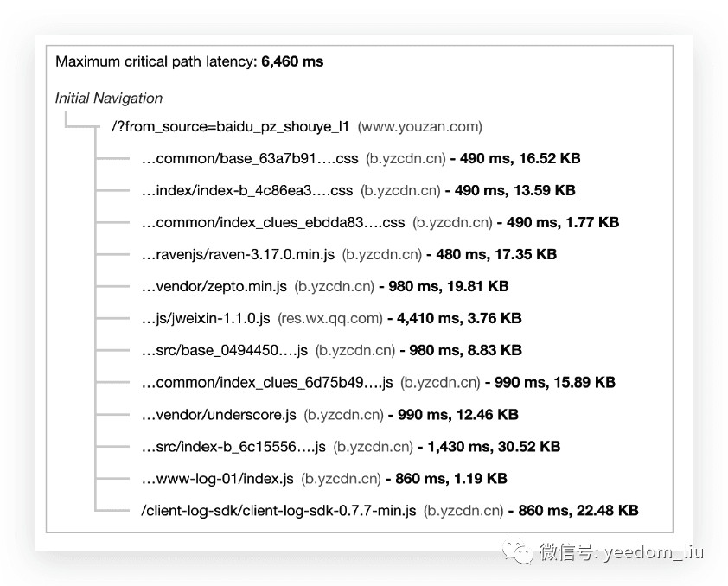Click the index_clues_6d75b49 js entry
The image size is (728, 586).
point(267,383)
